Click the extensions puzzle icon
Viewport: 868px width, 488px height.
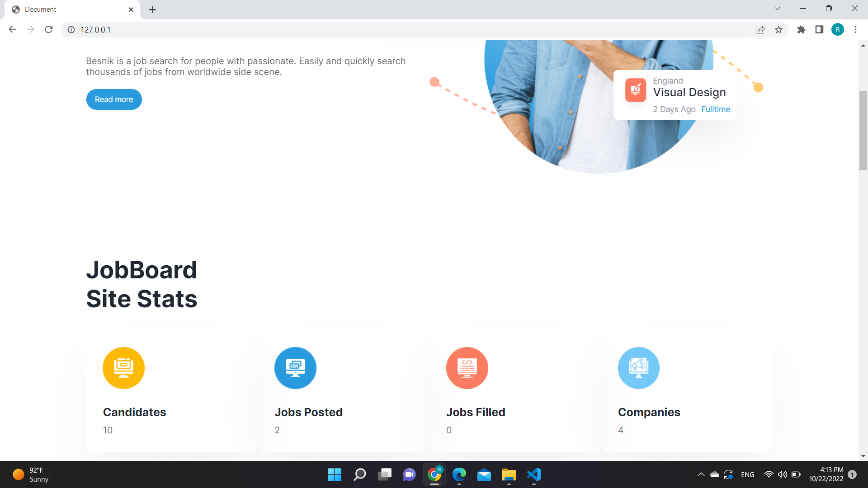801,29
